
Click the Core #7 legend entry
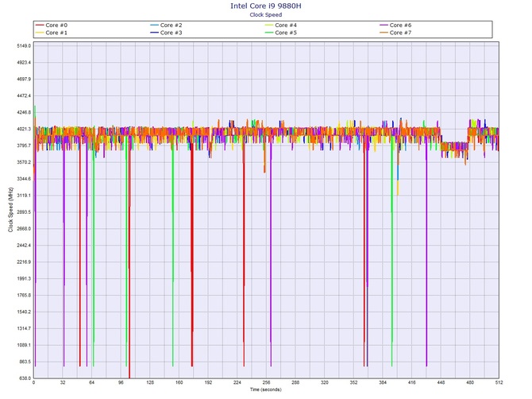(x=395, y=33)
